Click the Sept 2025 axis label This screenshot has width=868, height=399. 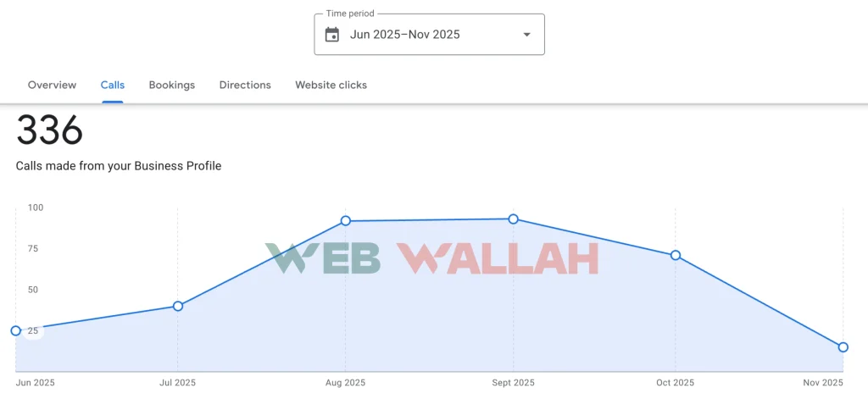(514, 383)
